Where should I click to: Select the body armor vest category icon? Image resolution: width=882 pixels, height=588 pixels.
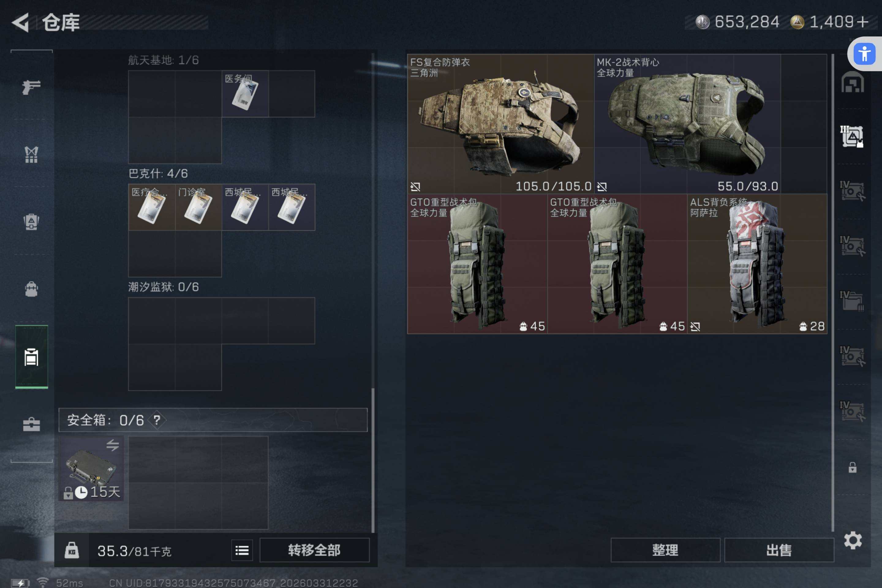(x=31, y=154)
